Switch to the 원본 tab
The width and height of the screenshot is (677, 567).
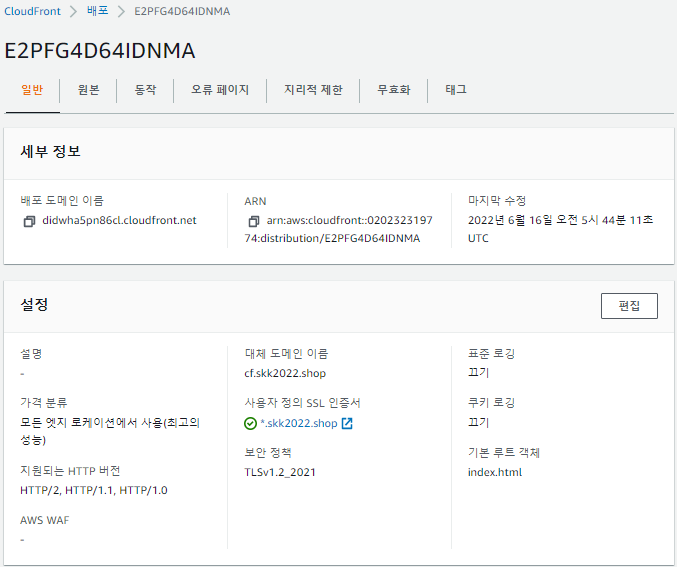89,90
